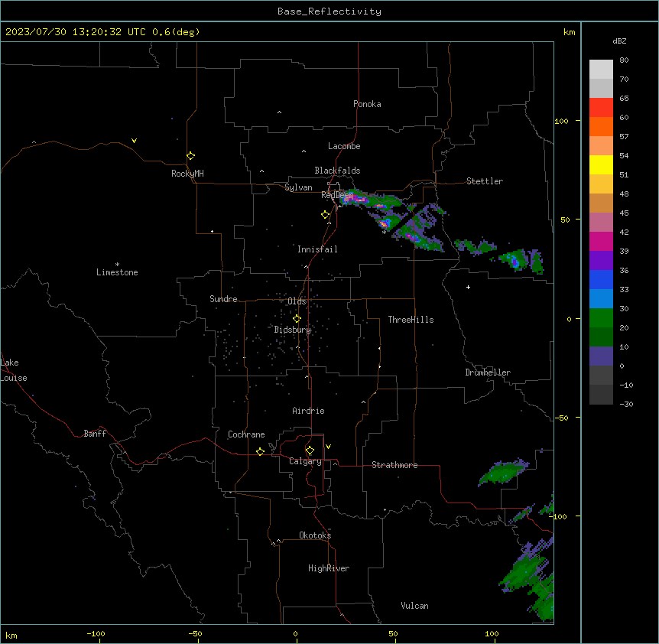Image resolution: width=659 pixels, height=644 pixels.
Task: Click the Ponoka city label
Action: tap(367, 104)
